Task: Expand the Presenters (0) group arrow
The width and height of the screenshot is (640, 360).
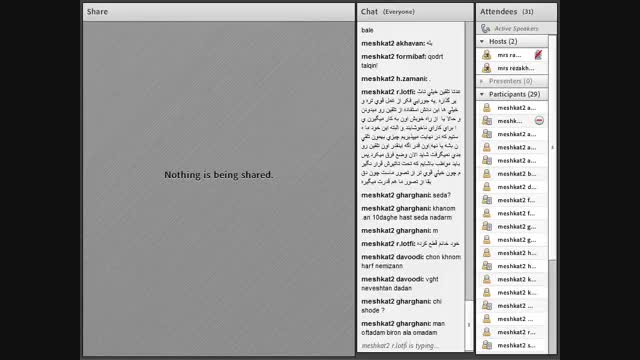Action: click(482, 81)
